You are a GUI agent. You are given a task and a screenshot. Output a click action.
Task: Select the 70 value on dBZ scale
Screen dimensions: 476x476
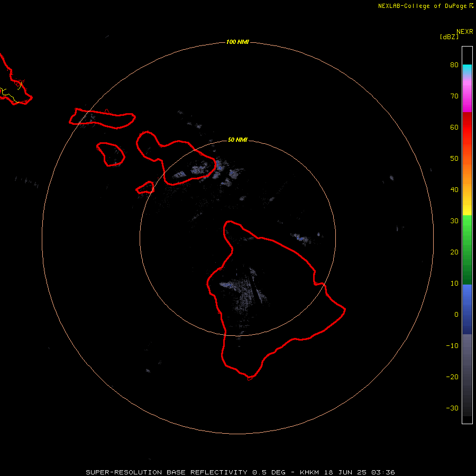click(454, 96)
